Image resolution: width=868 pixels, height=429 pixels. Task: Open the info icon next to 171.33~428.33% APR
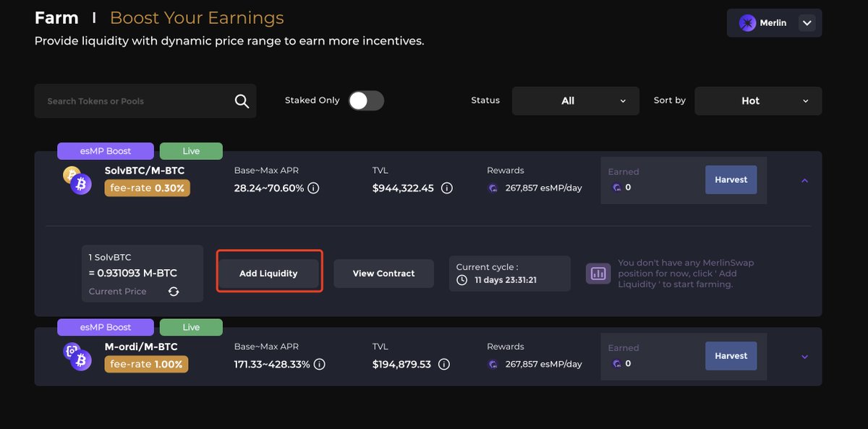tap(319, 365)
